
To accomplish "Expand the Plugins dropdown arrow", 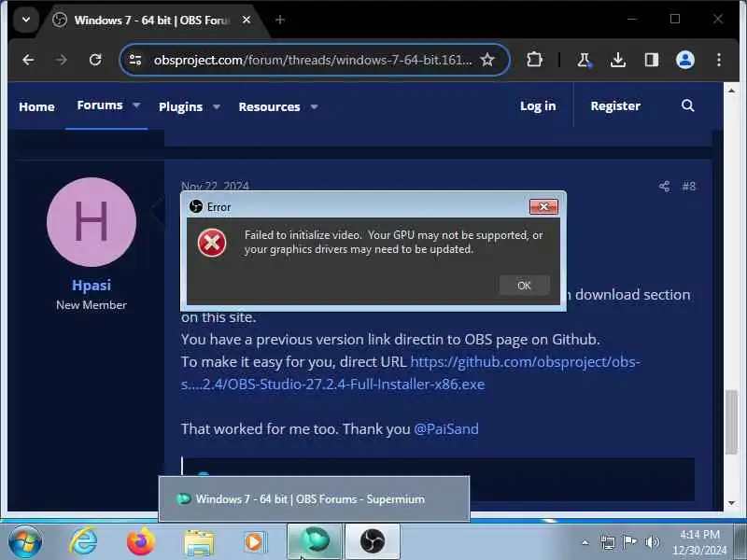I will point(217,106).
